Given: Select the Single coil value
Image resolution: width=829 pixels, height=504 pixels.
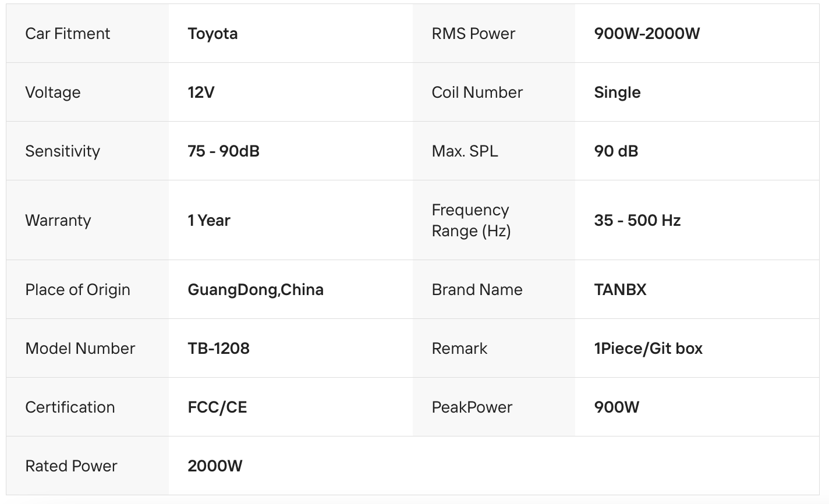Looking at the screenshot, I should [617, 93].
